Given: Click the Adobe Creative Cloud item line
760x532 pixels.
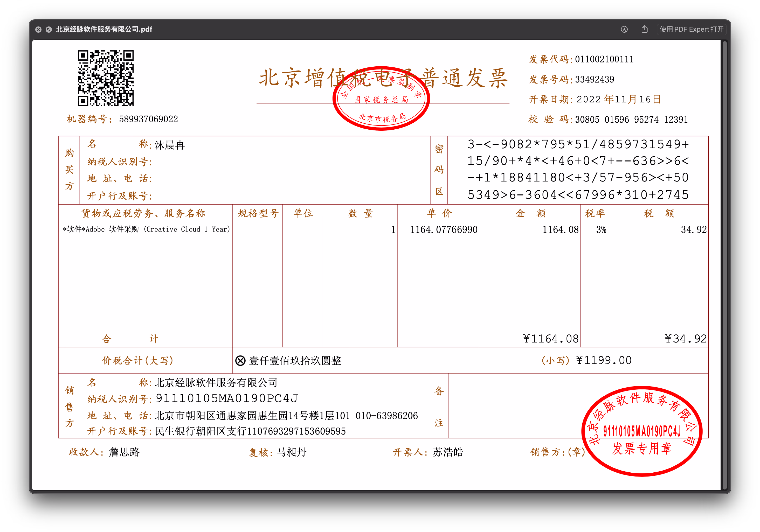Looking at the screenshot, I should 146,229.
